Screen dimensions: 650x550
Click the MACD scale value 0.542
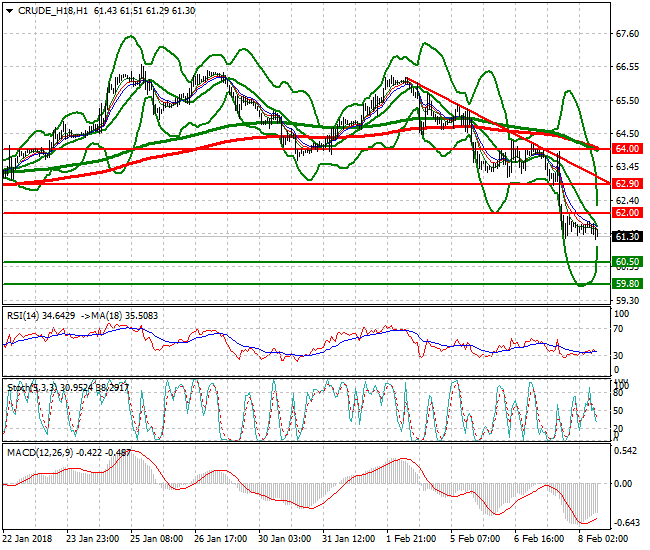click(x=626, y=451)
